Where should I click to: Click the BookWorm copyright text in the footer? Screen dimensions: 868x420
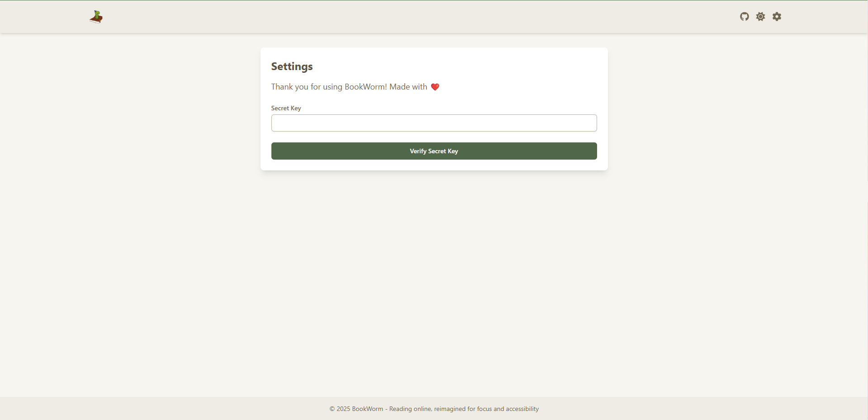(434, 409)
